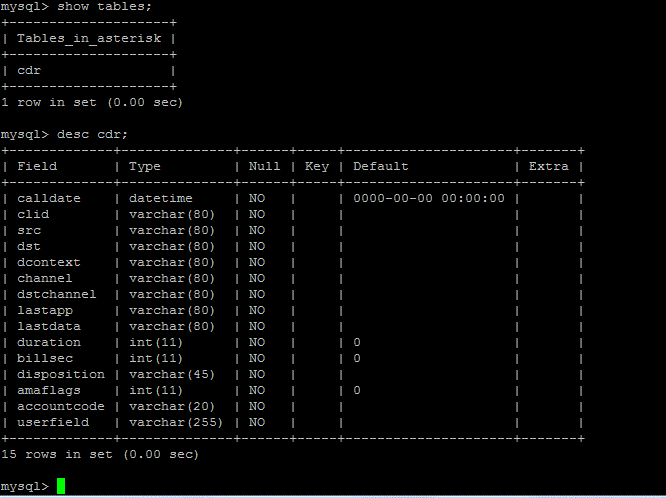This screenshot has width=666, height=498.
Task: Select the "disposition" field name
Action: (x=61, y=374)
